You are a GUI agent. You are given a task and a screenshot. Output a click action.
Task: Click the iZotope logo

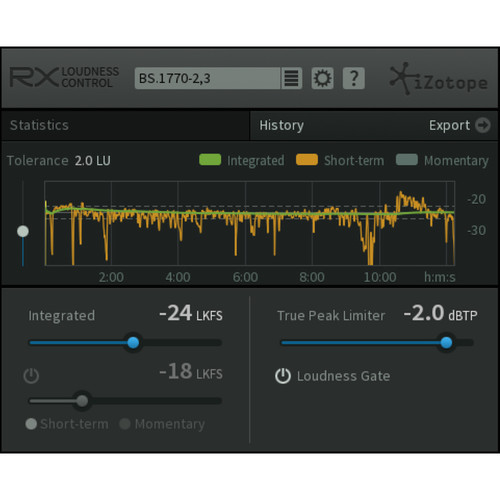tap(439, 79)
